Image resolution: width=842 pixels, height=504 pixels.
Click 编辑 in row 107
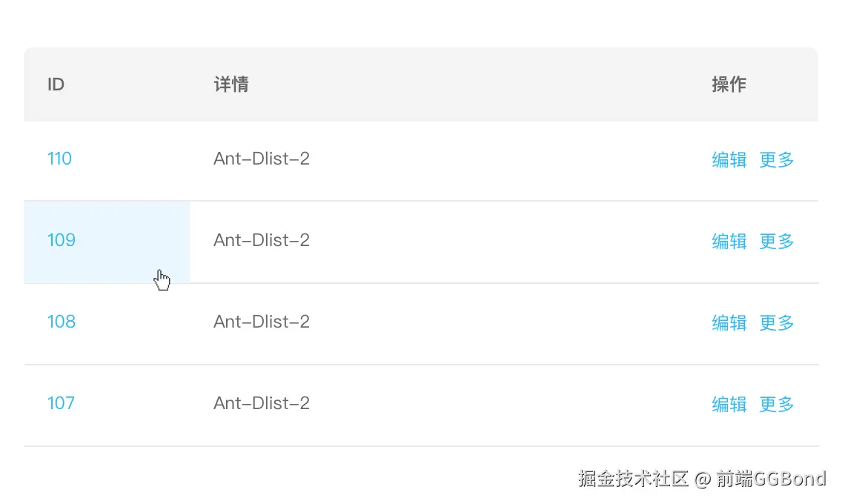click(x=729, y=404)
